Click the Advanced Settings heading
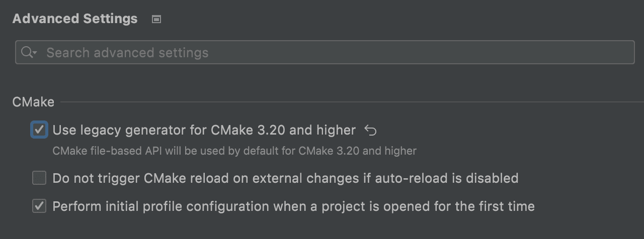Screen dimensions: 644x239 [x=75, y=19]
